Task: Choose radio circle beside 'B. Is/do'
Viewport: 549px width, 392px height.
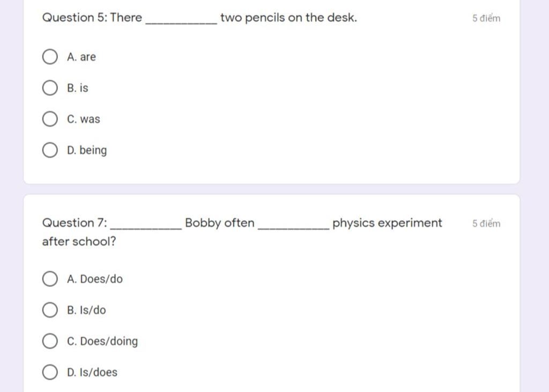Action: click(x=49, y=310)
